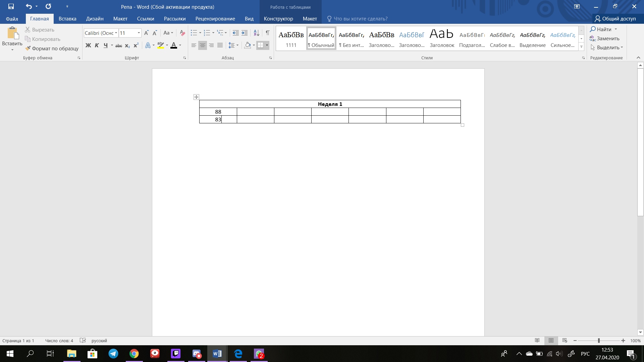Apply the Заголовок style
644x362 pixels.
[x=442, y=38]
